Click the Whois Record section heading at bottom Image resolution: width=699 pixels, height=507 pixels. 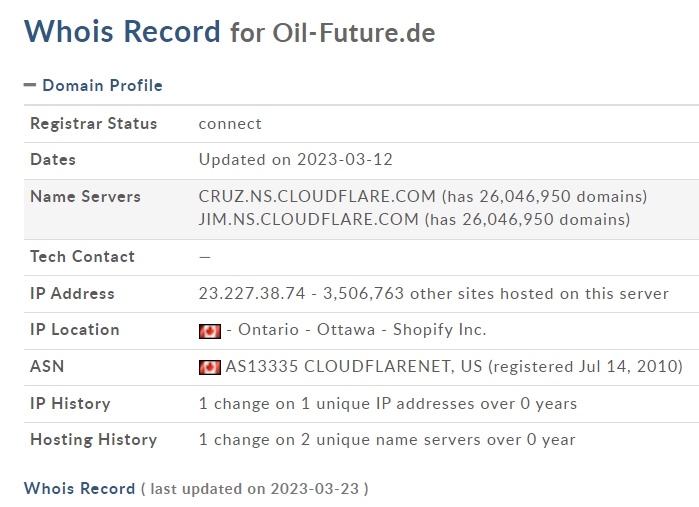[x=79, y=489]
